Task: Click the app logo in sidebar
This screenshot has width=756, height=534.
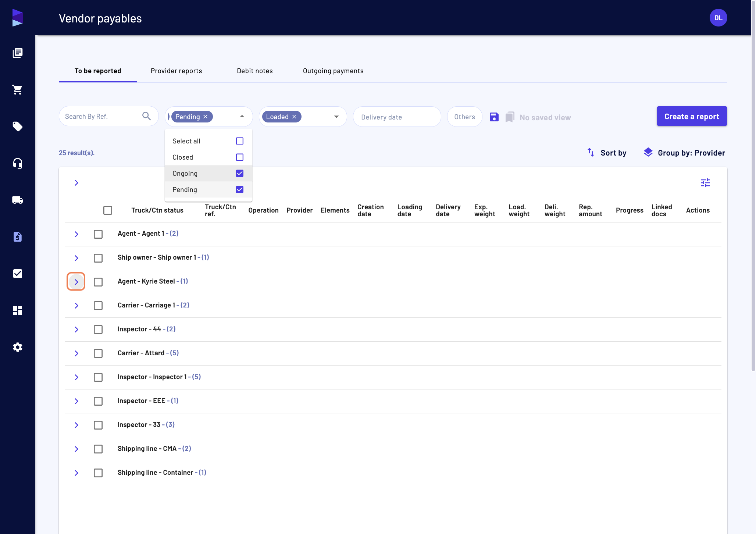Action: coord(18,18)
